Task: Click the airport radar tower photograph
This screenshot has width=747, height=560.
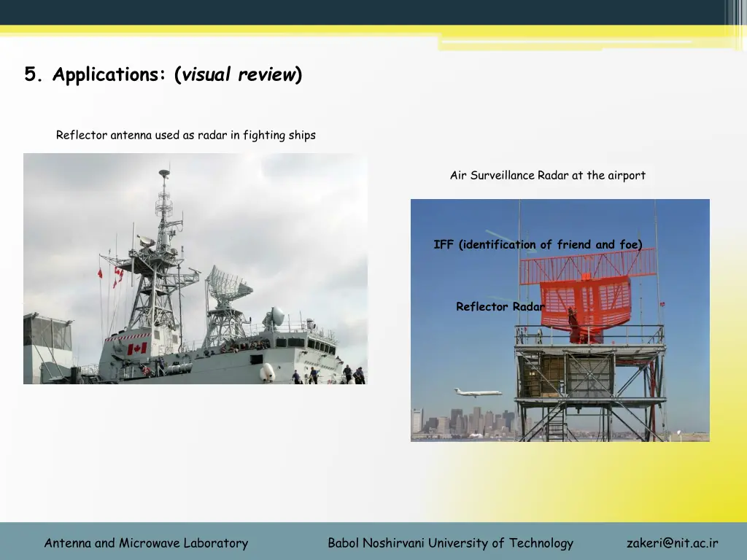Action: coord(560,321)
